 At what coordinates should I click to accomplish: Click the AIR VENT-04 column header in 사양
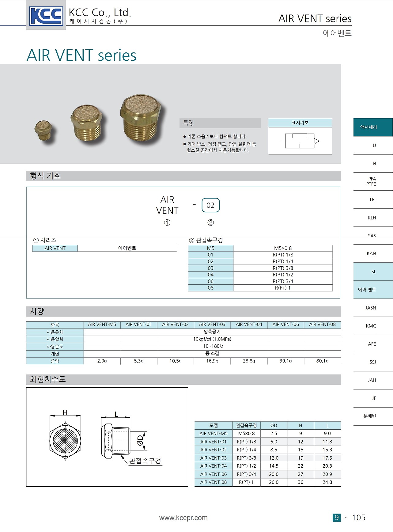(x=249, y=325)
